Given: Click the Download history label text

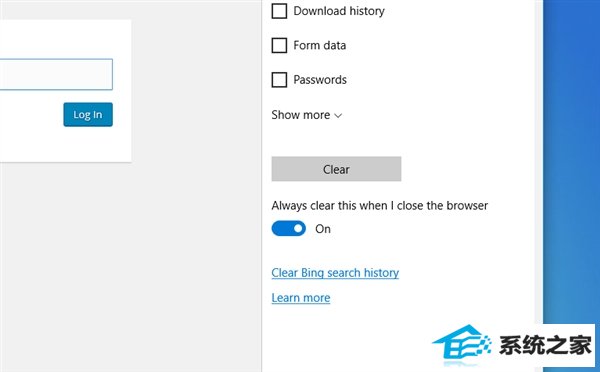Looking at the screenshot, I should click(x=339, y=11).
